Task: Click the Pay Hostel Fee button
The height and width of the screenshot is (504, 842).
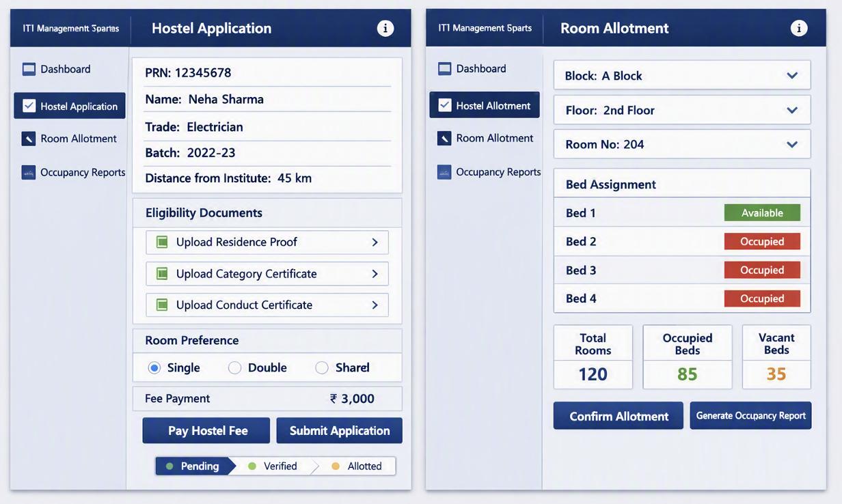Action: click(x=206, y=431)
